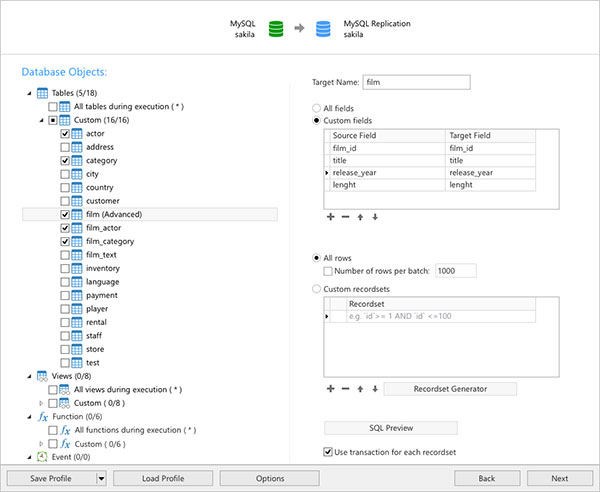Select the All fields radio button
The width and height of the screenshot is (600, 492).
click(317, 107)
